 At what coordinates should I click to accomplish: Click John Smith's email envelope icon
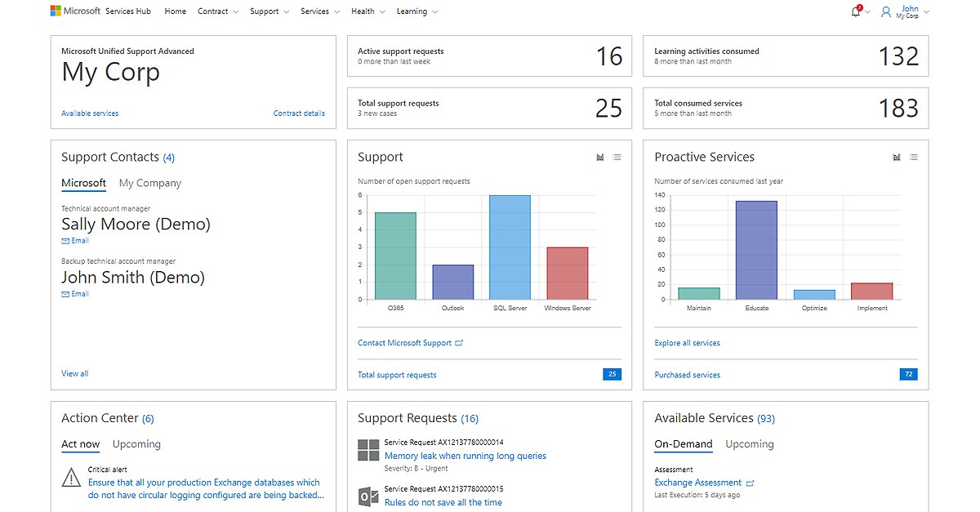coord(65,294)
